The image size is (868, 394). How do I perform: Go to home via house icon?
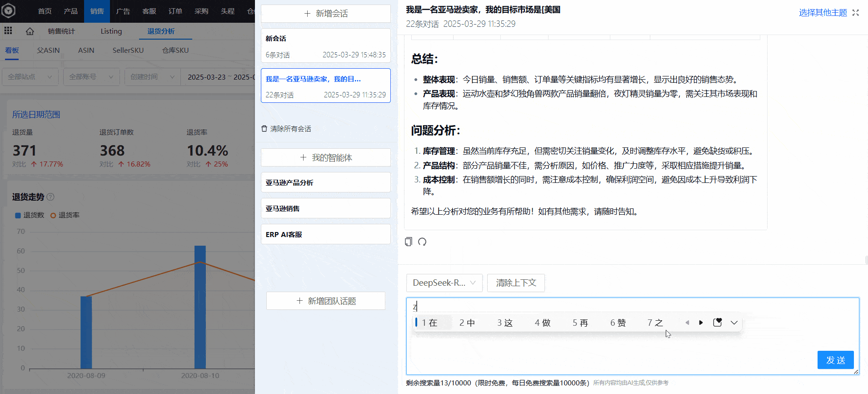[30, 31]
